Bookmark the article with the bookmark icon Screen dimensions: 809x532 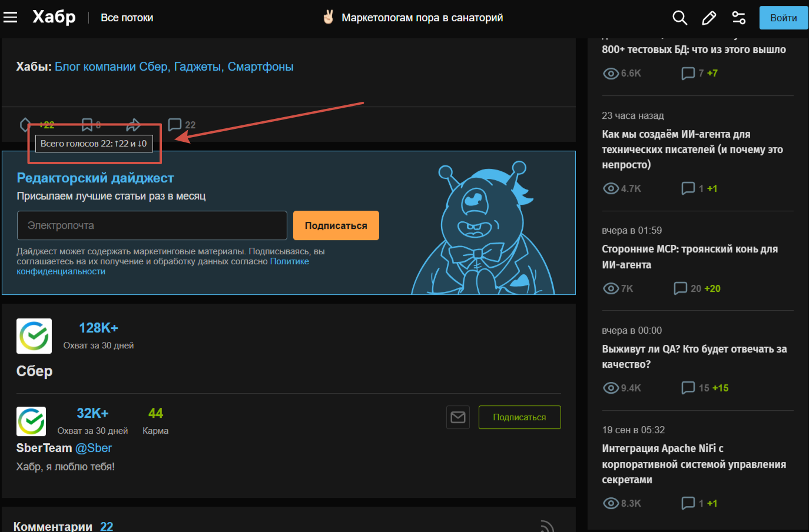pos(87,124)
